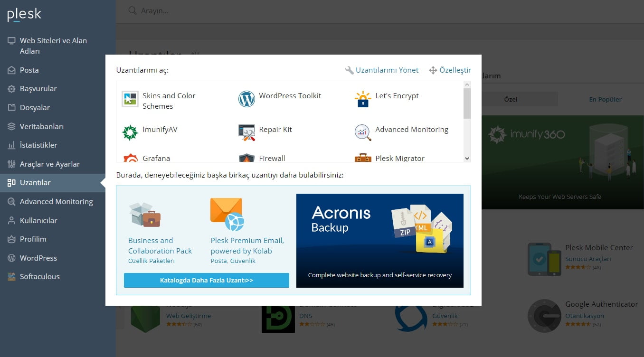Click the İstatistikler bar chart icon
Screen dimensions: 644x357
coord(11,145)
